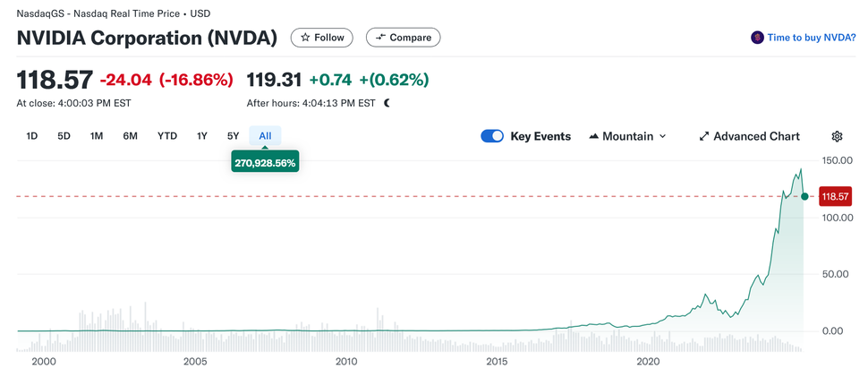The height and width of the screenshot is (377, 868).
Task: Open chart settings gear icon
Action: tap(837, 136)
